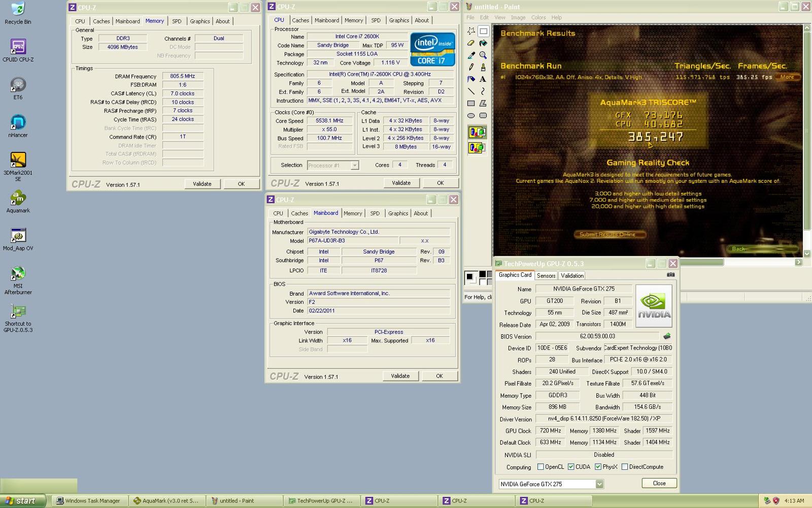
Task: Click the NVIDIA logo in GPU-Z
Action: pyautogui.click(x=654, y=305)
